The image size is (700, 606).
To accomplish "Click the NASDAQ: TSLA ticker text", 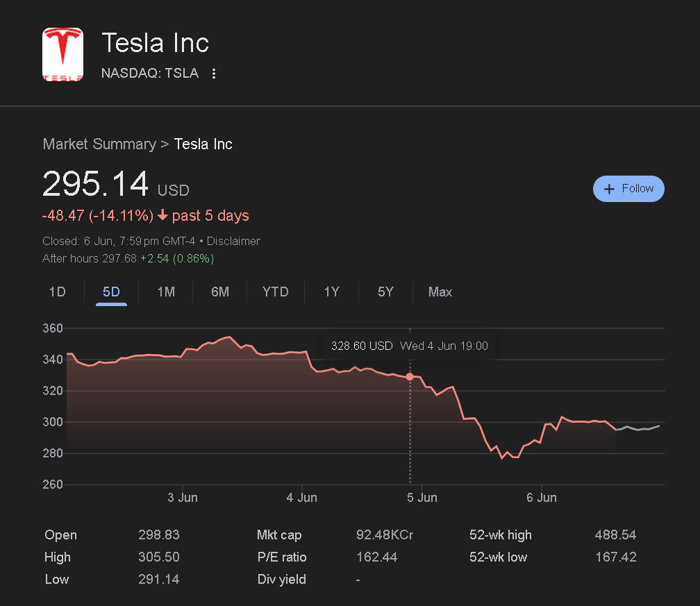I will click(150, 73).
